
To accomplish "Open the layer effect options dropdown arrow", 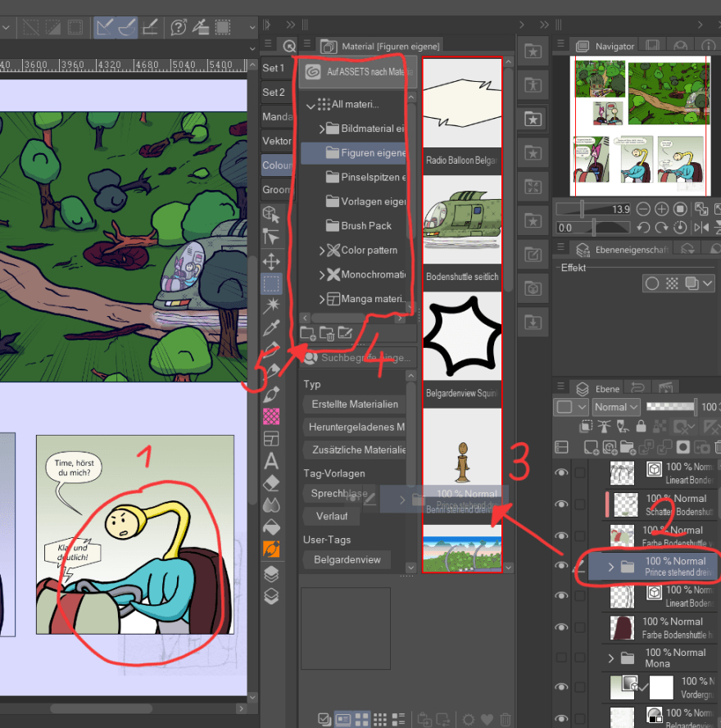I will [708, 283].
